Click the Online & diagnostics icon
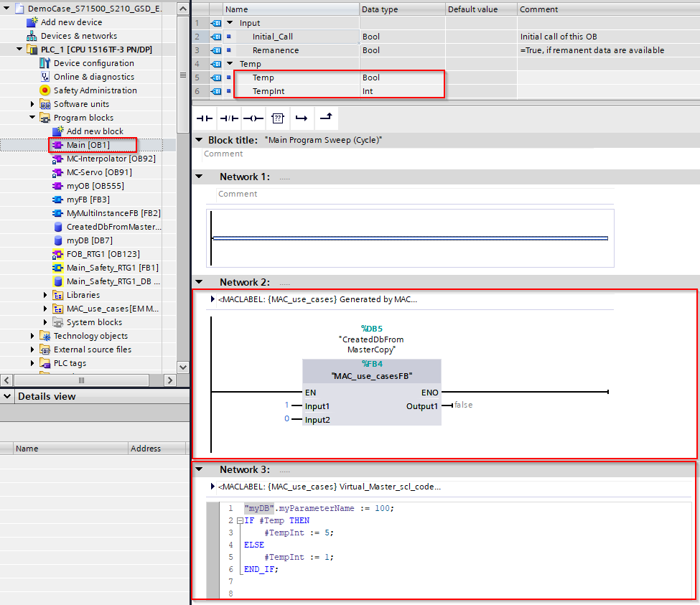The image size is (700, 605). click(45, 77)
